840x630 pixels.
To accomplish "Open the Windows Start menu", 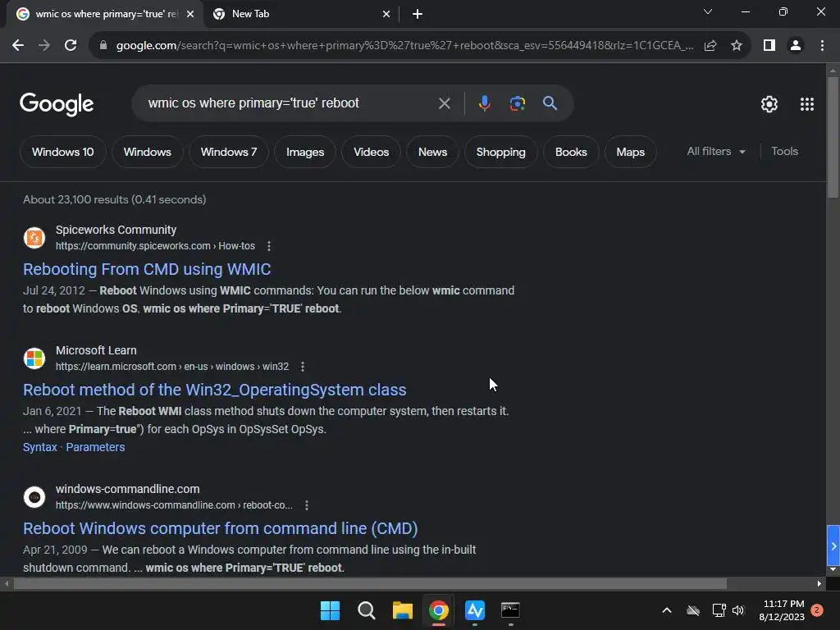I will click(x=330, y=610).
